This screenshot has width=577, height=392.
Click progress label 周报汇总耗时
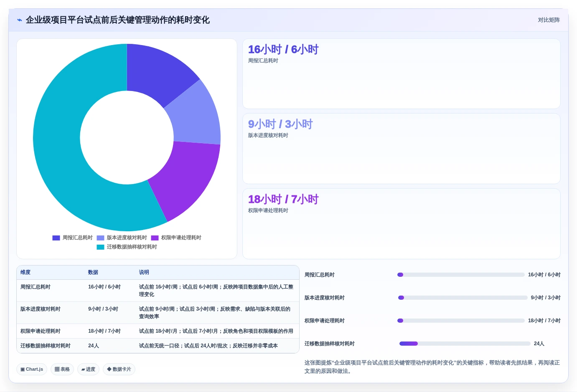(x=320, y=275)
